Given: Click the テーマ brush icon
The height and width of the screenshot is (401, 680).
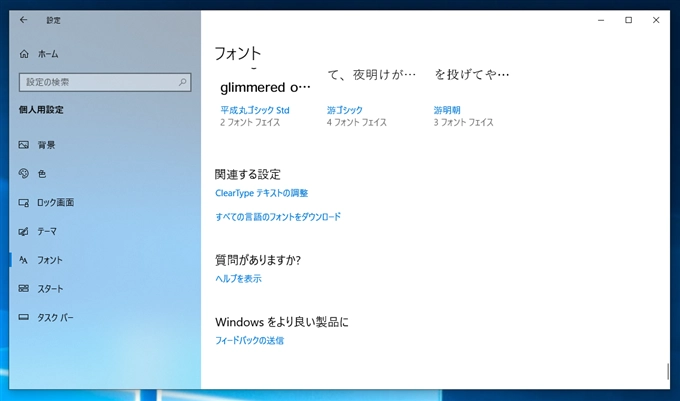Looking at the screenshot, I should pos(23,231).
